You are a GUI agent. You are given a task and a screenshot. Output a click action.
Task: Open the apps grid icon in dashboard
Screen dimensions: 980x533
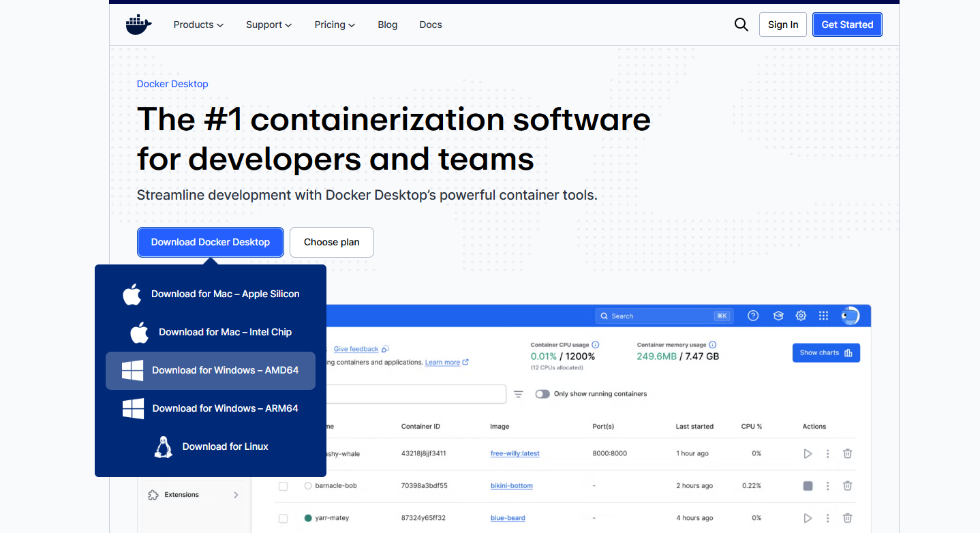point(823,316)
